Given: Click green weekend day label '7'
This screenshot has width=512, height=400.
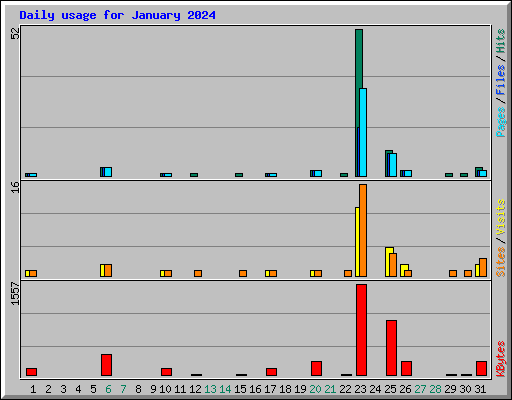Looking at the screenshot, I should click(x=123, y=389).
